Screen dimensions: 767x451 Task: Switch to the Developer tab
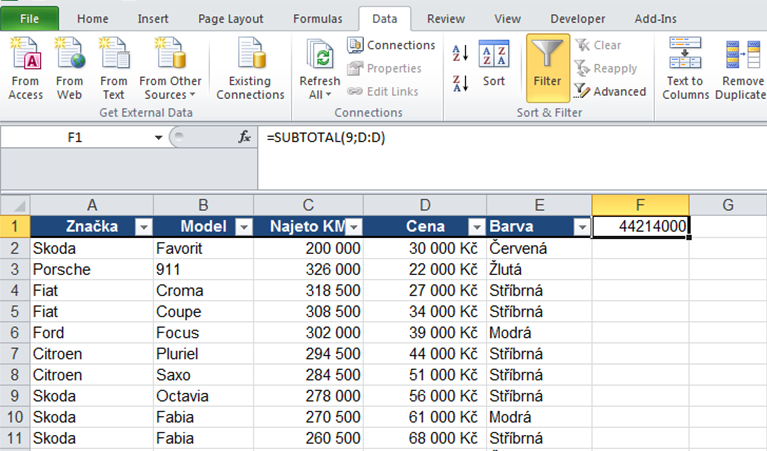(578, 19)
